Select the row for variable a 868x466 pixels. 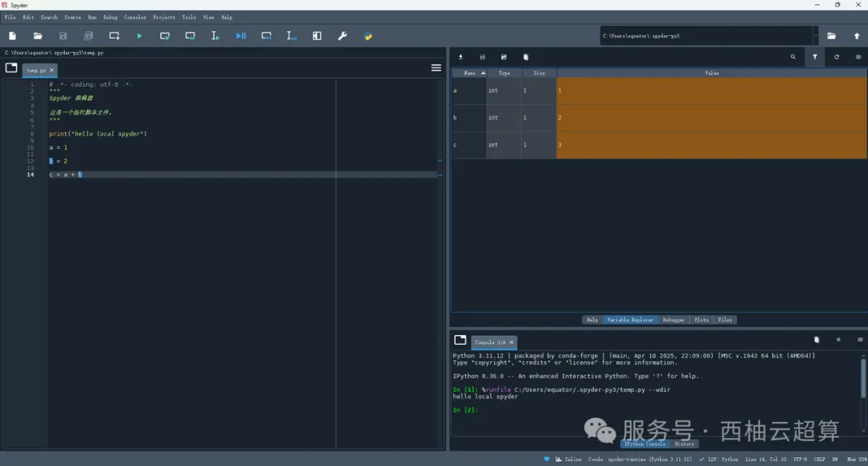659,90
